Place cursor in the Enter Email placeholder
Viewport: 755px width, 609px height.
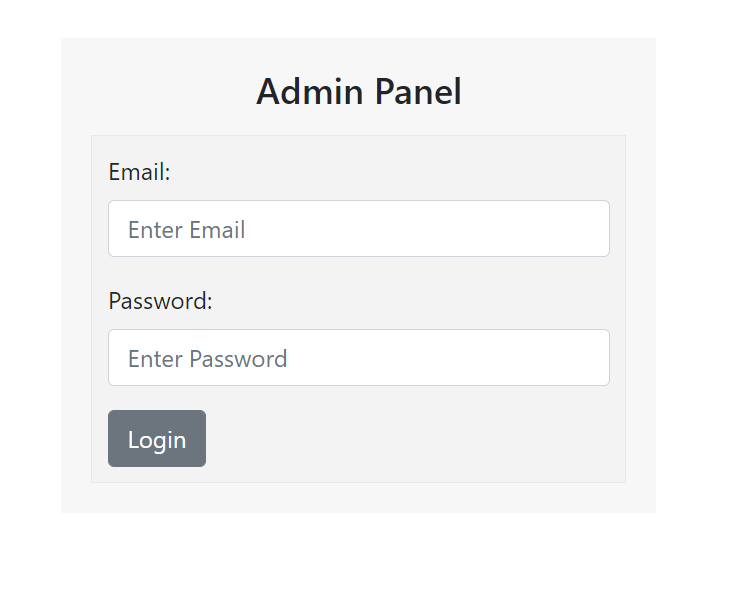187,230
